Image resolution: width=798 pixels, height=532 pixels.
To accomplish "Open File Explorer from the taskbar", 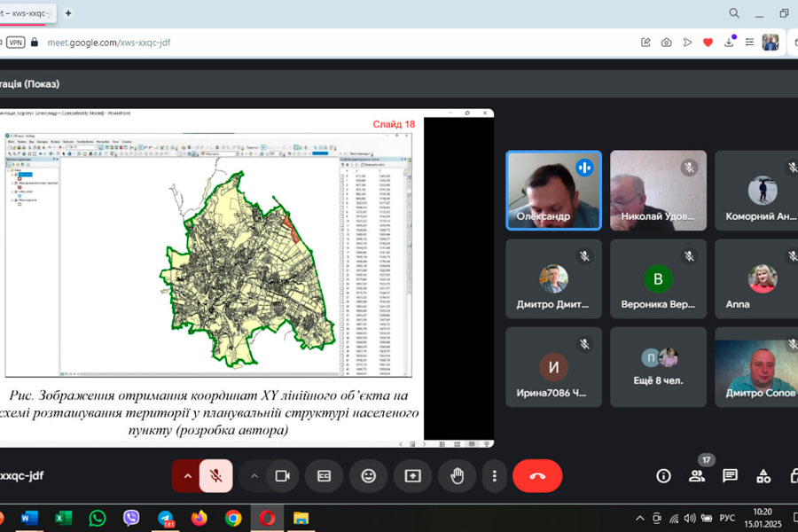I will 301,518.
